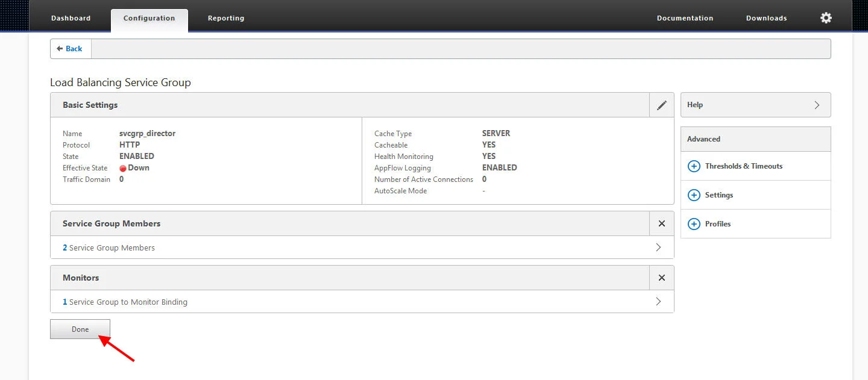Expand Service Group to Monitor Binding chevron
Image resolution: width=868 pixels, height=380 pixels.
658,302
